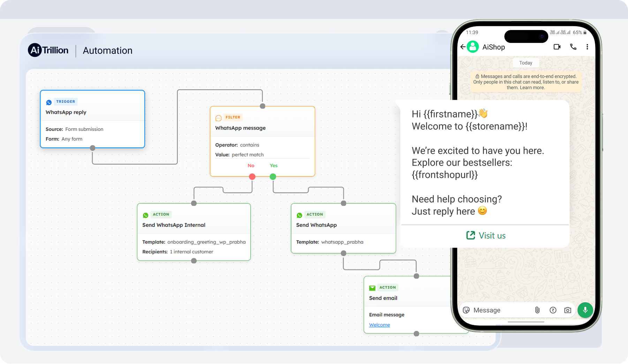628x364 pixels.
Task: Select the WhatsApp reply trigger title
Action: (66, 112)
